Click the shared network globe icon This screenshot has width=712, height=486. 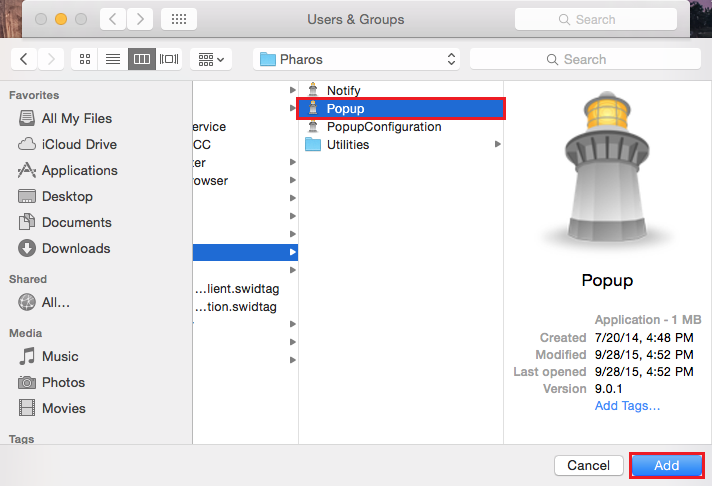pos(27,302)
